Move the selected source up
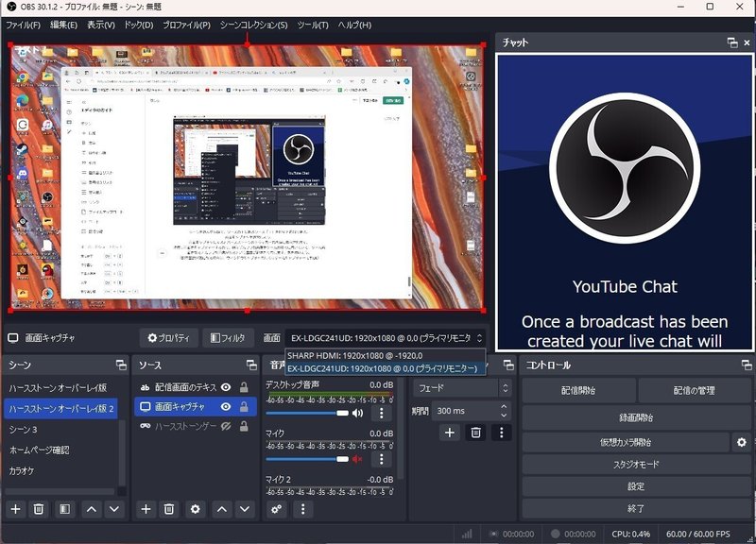This screenshot has width=756, height=544. click(x=221, y=509)
